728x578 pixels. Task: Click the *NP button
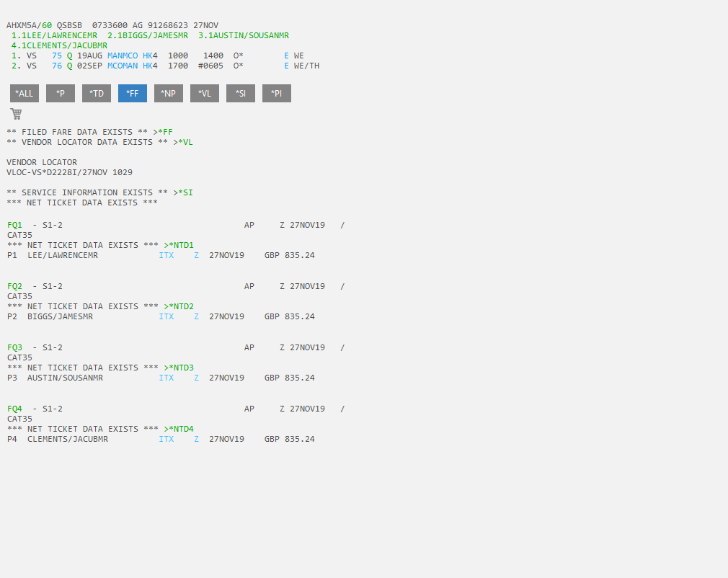pyautogui.click(x=169, y=93)
